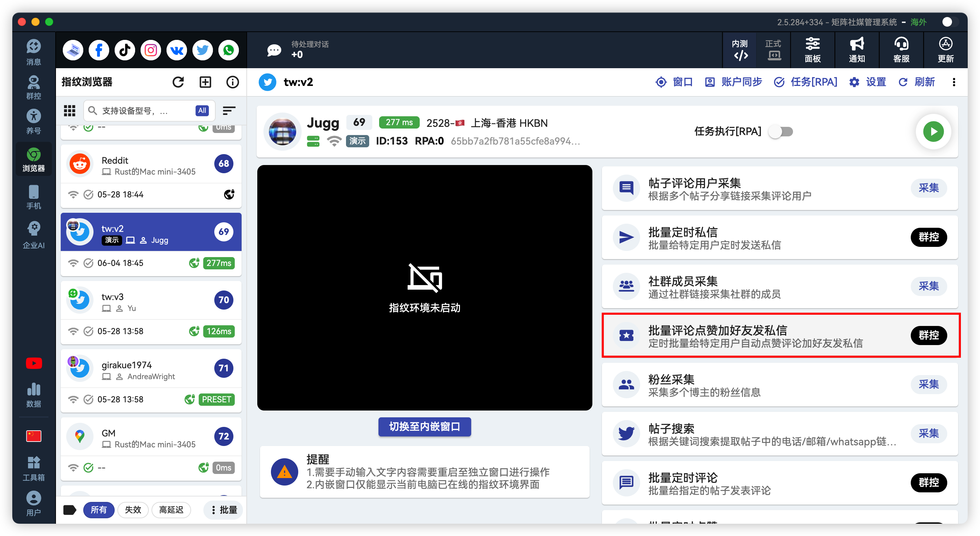The height and width of the screenshot is (536, 980).
Task: Click 采集 for 帖子评论用户采集
Action: point(928,188)
